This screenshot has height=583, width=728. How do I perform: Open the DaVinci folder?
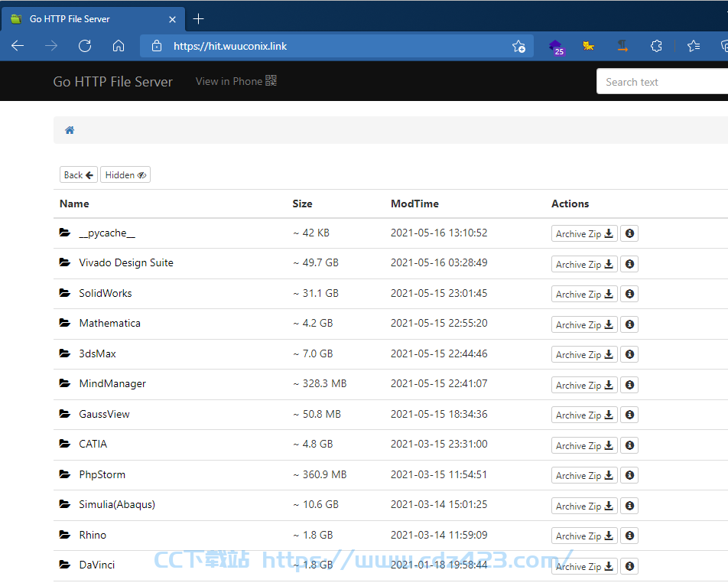[96, 565]
